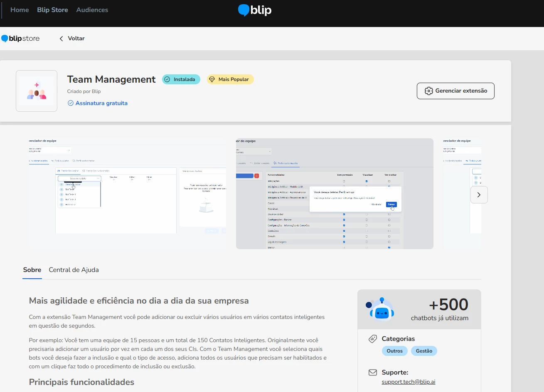Viewport: 544px width, 392px height.
Task: Click the Categorias tag icon
Action: [373, 339]
